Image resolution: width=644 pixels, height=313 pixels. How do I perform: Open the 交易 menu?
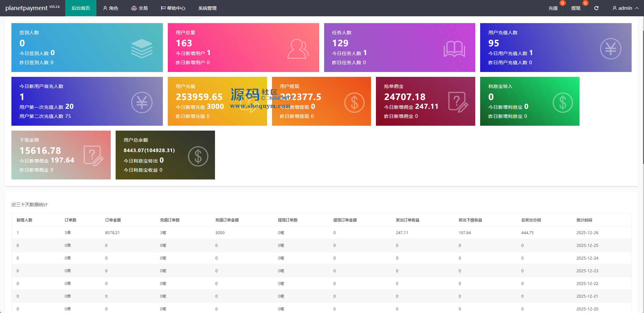(x=139, y=8)
